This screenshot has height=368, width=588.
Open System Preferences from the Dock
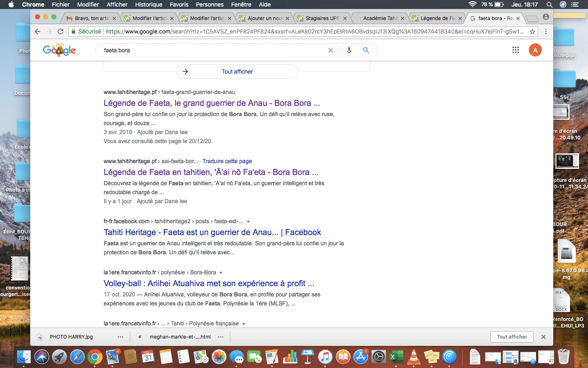379,357
